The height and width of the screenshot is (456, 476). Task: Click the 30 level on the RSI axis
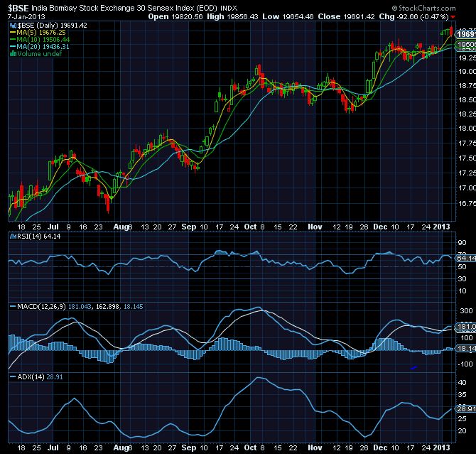(462, 278)
